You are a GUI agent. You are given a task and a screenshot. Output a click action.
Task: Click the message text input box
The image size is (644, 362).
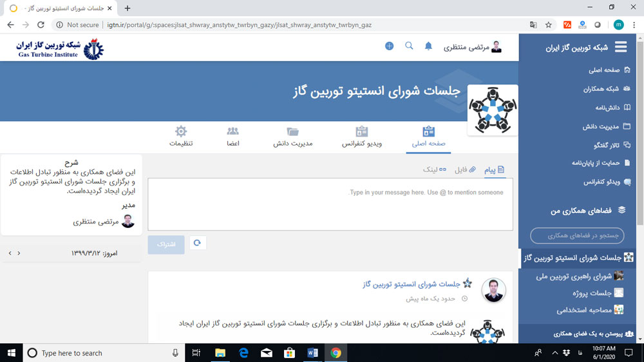[330, 204]
